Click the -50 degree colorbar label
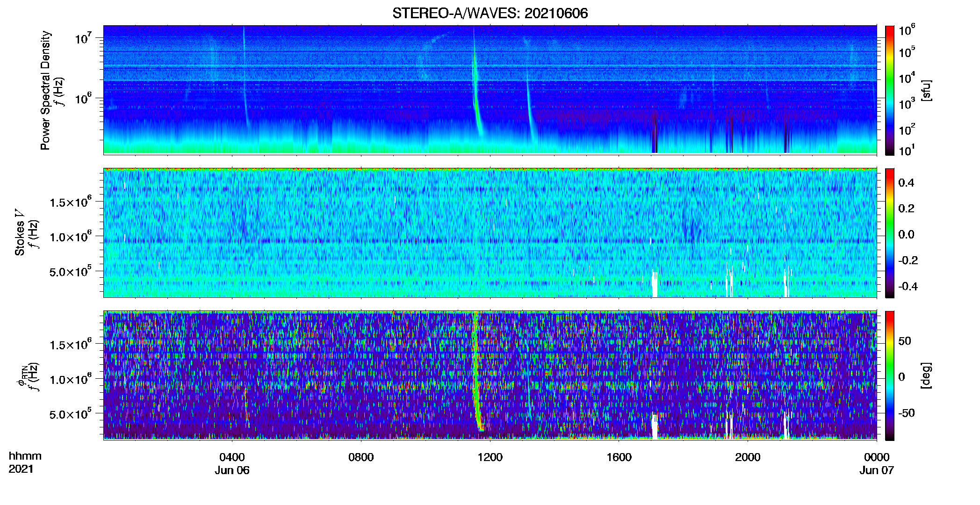The height and width of the screenshot is (505, 980). (x=907, y=413)
